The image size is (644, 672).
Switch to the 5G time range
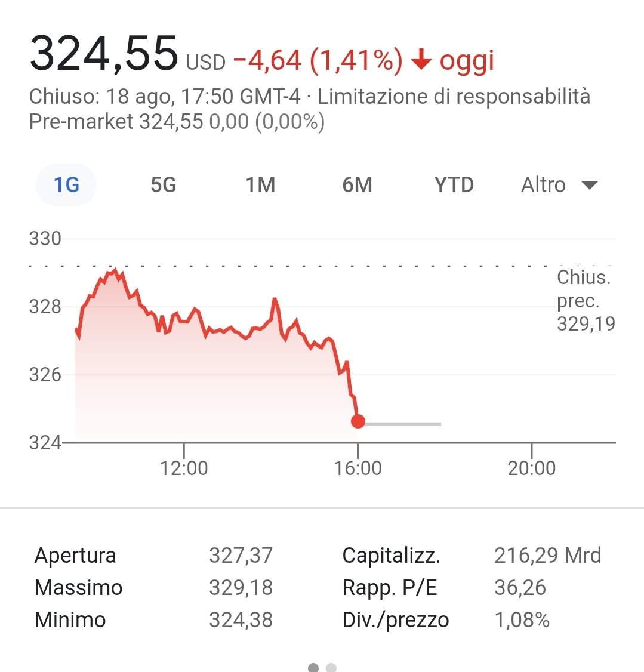tap(163, 185)
